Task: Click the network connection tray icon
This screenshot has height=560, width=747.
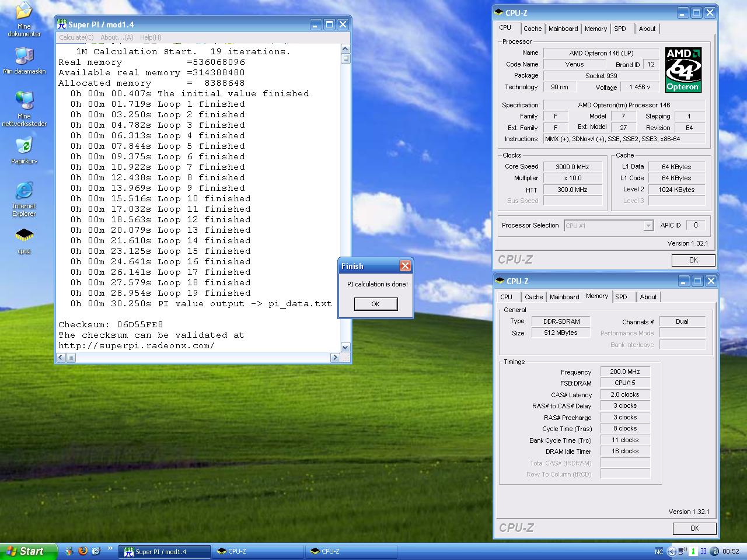Action: pyautogui.click(x=682, y=551)
